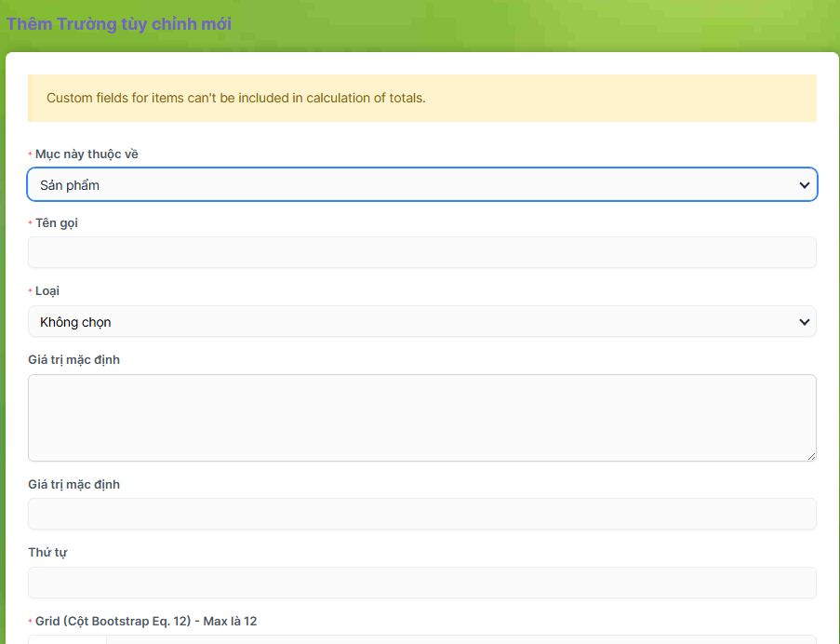Click the "Giá trị mặc định" label above textarea

73,359
